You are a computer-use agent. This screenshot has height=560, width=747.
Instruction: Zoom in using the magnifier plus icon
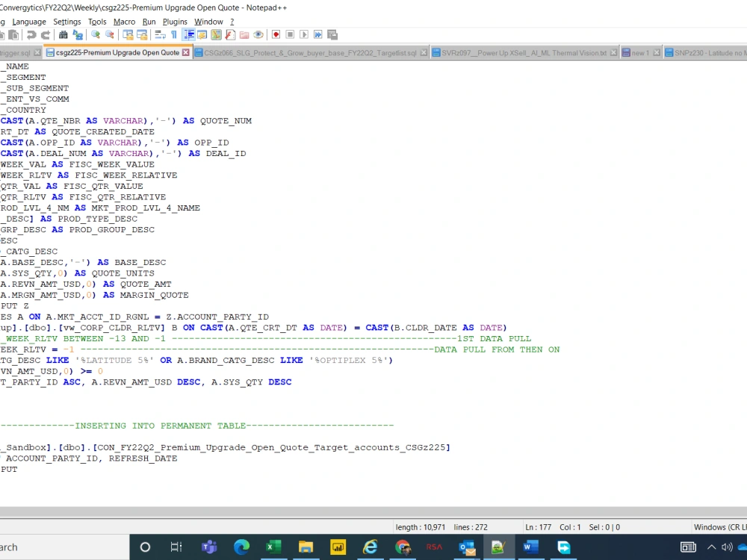point(96,35)
